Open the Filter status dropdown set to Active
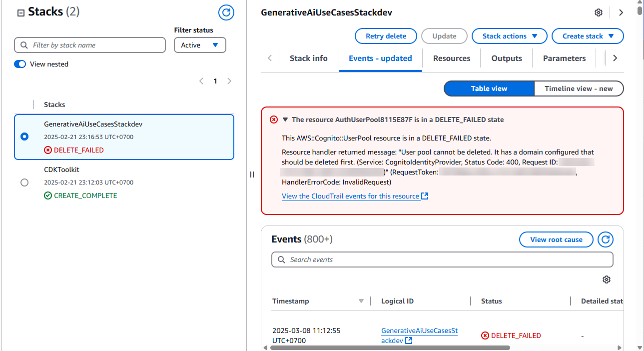Image resolution: width=644 pixels, height=351 pixels. click(200, 45)
